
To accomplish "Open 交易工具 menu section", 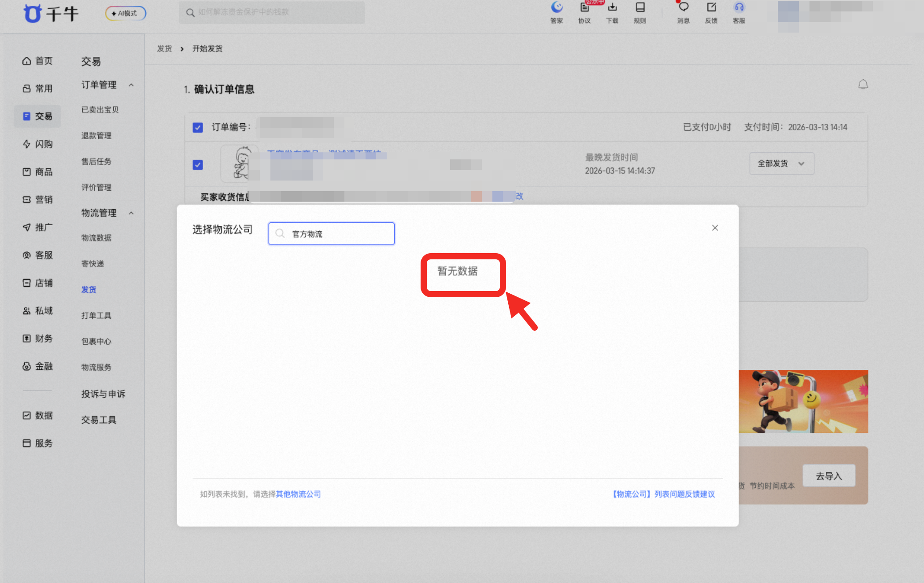I will pos(99,420).
